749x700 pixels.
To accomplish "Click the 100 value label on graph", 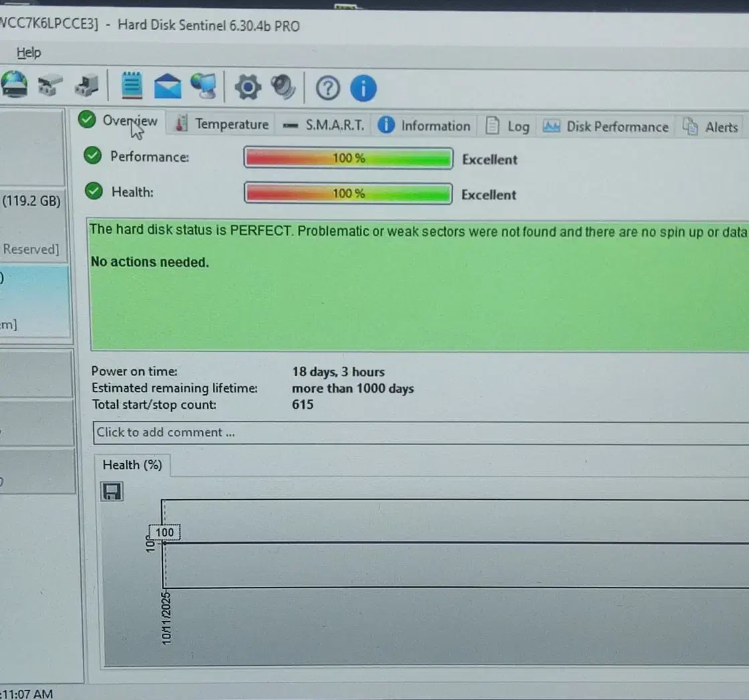I will [164, 533].
